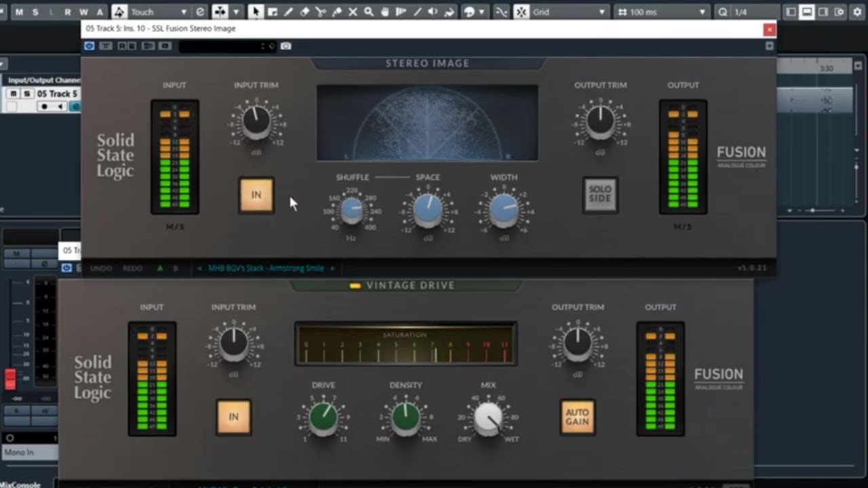Click the R read button in plugin header
Viewport: 868px width, 488px height.
[x=122, y=45]
